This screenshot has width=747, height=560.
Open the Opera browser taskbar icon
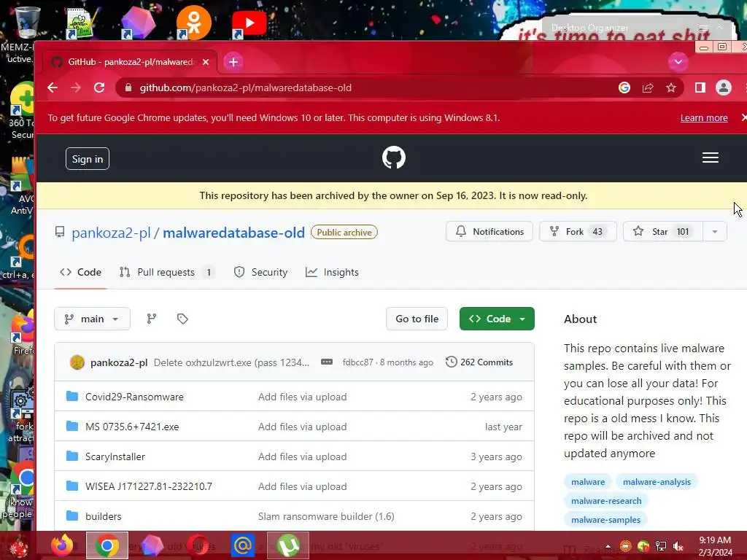pos(198,545)
